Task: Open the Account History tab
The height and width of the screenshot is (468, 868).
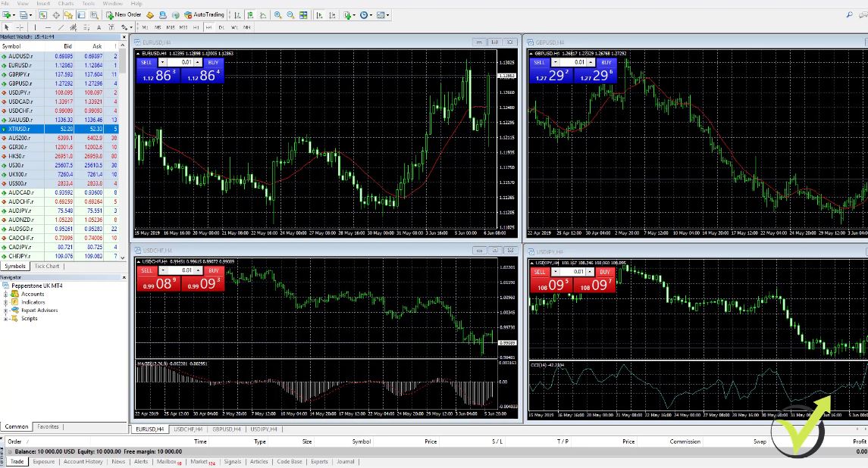Action: 83,461
